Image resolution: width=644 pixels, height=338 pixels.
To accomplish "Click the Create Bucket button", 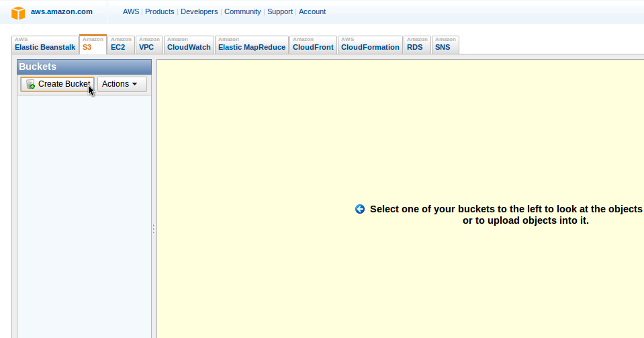I will coord(57,84).
